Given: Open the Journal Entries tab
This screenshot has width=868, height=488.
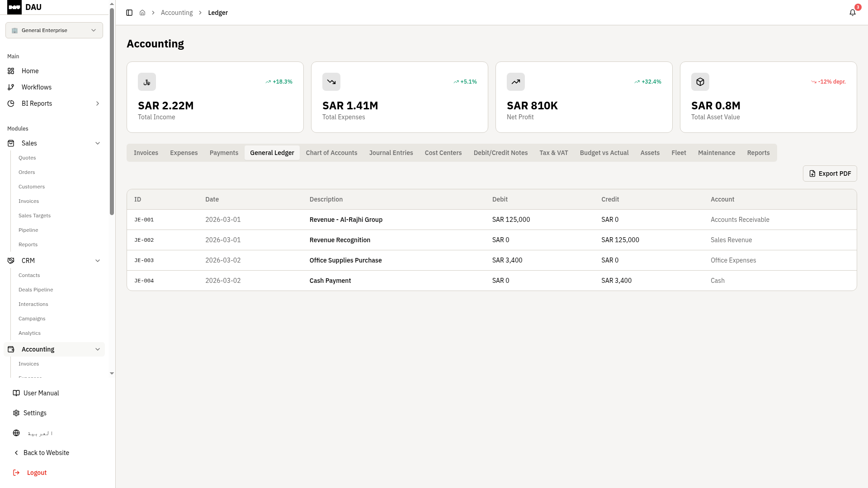Looking at the screenshot, I should tap(391, 153).
